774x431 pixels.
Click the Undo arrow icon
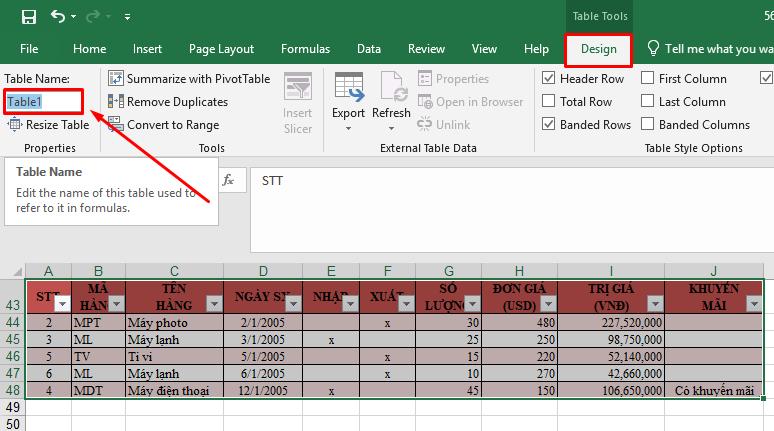[59, 17]
